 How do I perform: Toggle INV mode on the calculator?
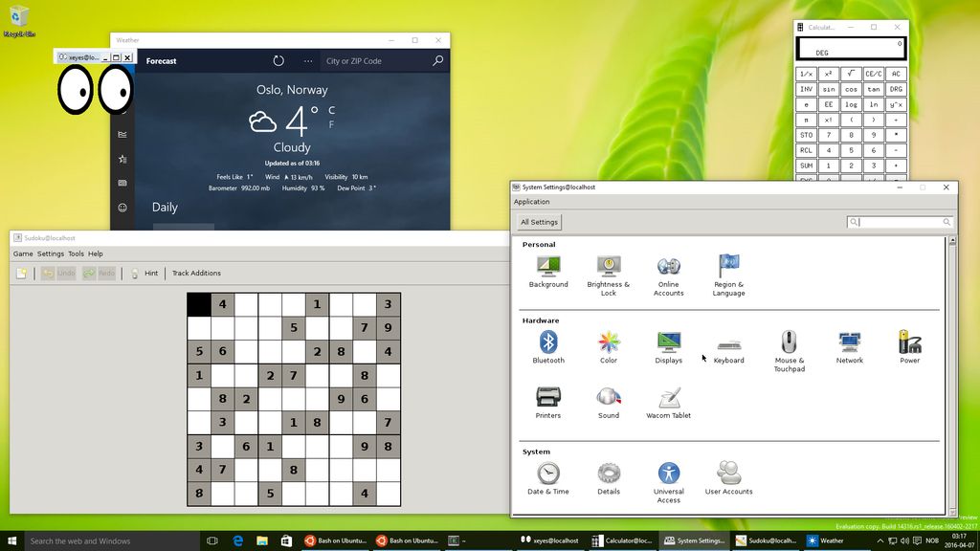[x=807, y=88]
